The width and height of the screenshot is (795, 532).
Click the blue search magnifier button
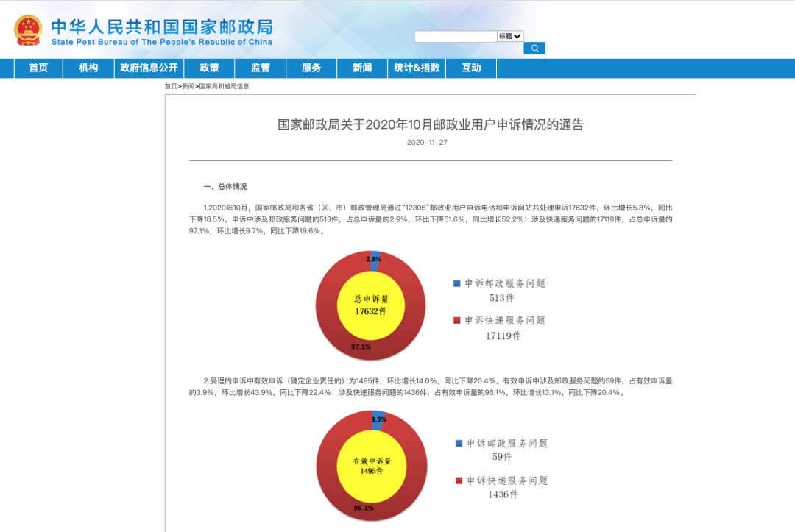click(x=534, y=49)
